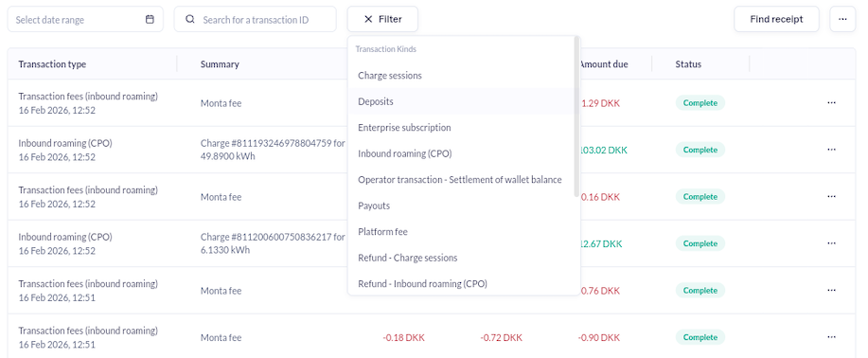The height and width of the screenshot is (358, 868).
Task: Click Status column header
Action: tap(688, 64)
